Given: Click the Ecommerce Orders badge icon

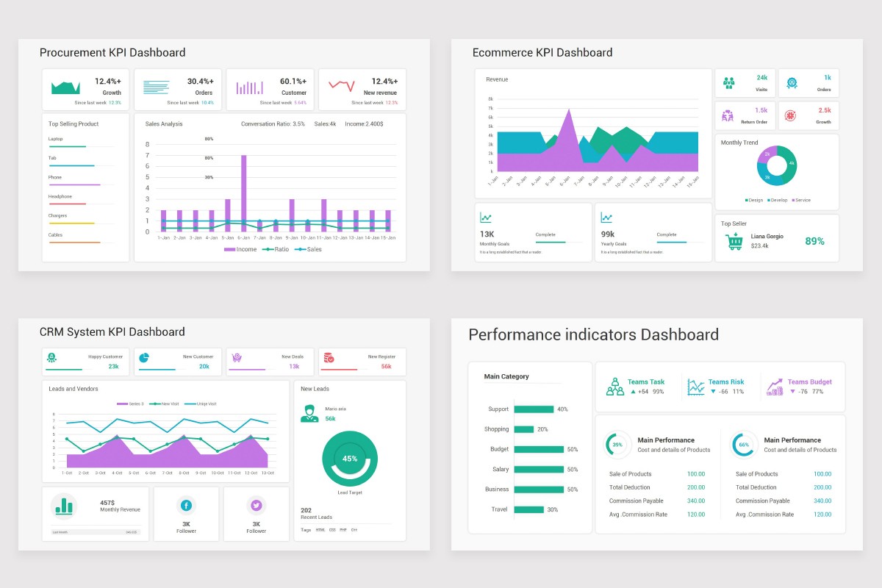Looking at the screenshot, I should [792, 83].
